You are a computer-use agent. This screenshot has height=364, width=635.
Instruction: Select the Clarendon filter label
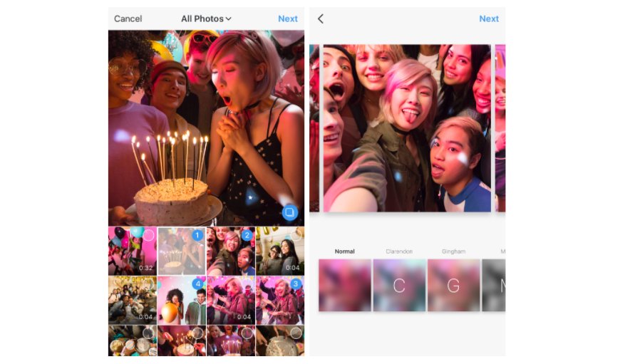click(x=399, y=251)
